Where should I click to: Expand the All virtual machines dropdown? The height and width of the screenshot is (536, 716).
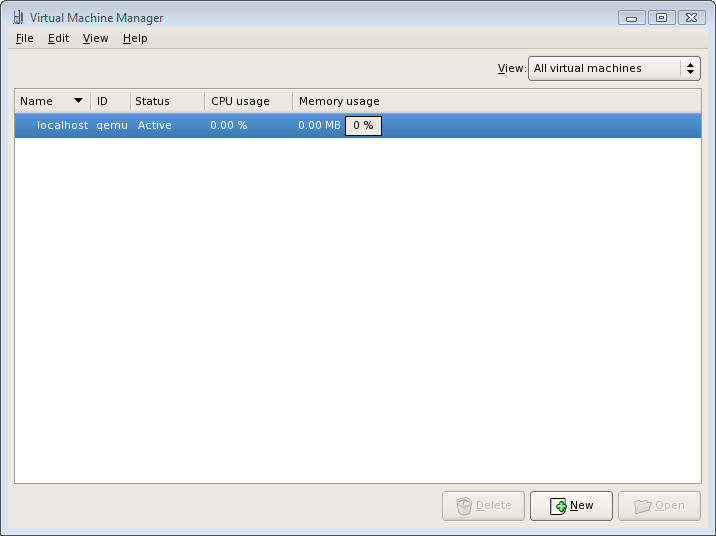pos(614,68)
